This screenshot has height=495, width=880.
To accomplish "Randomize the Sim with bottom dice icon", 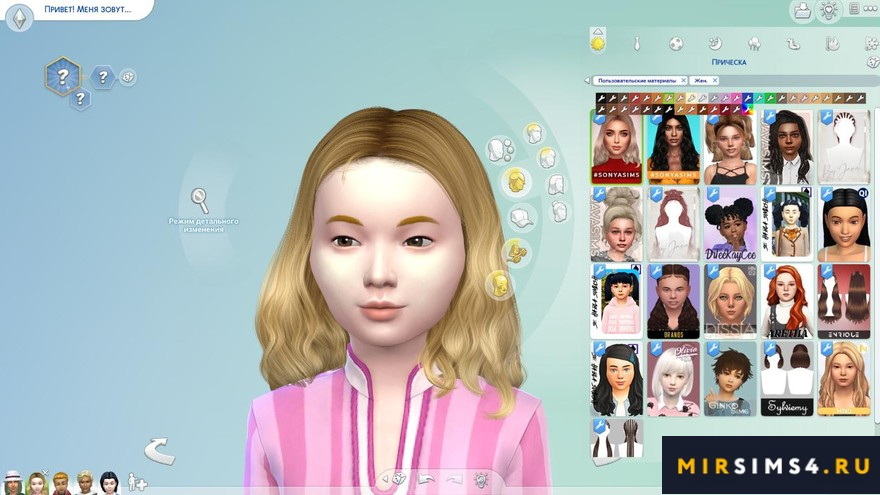I will (x=400, y=479).
